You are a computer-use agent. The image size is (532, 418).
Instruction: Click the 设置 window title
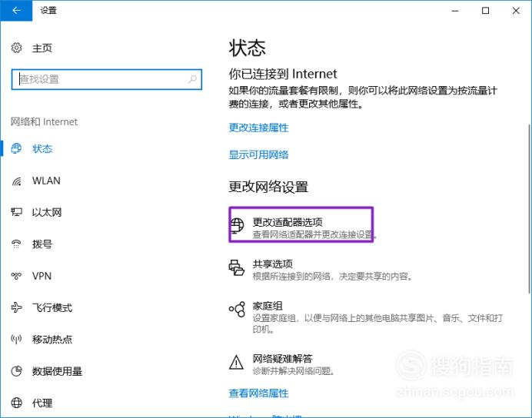point(48,11)
